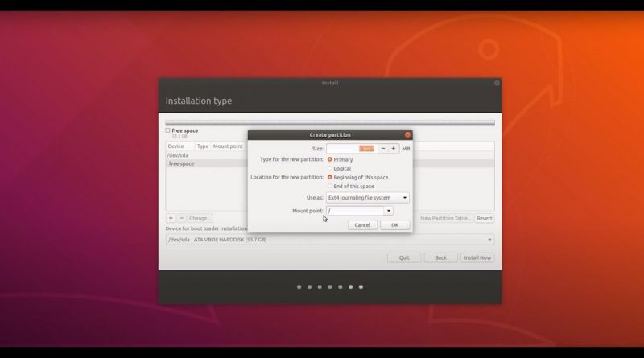
Task: Open the Use as filesystem dropdown
Action: [368, 197]
